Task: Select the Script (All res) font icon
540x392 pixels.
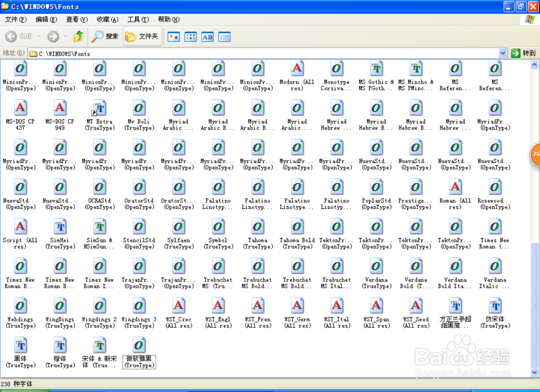Action: [21, 226]
